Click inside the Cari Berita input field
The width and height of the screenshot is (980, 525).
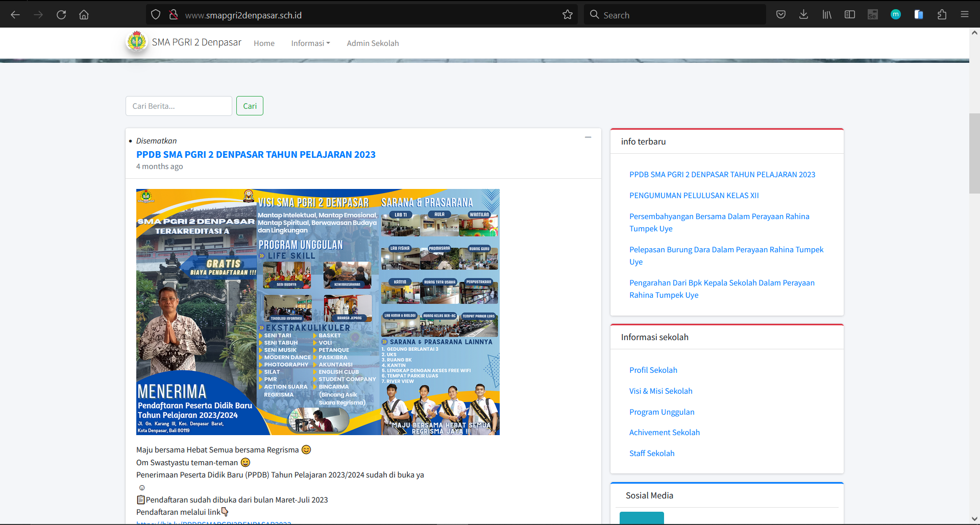pos(178,106)
